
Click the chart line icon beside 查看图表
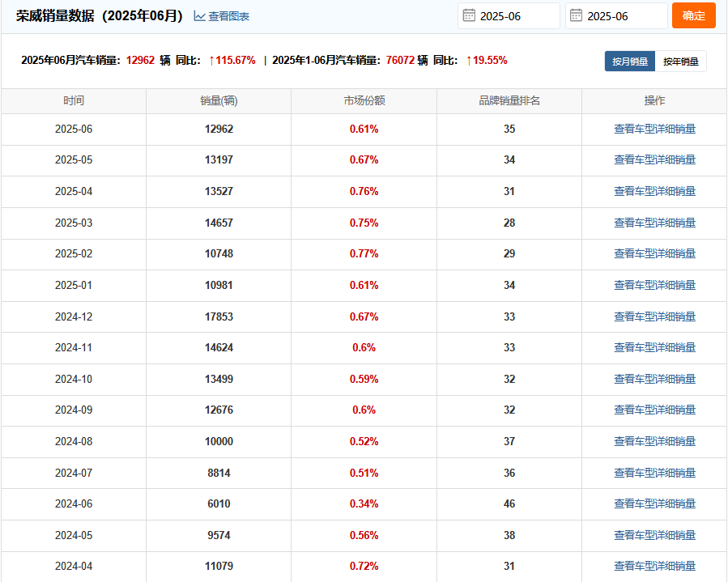pos(200,16)
